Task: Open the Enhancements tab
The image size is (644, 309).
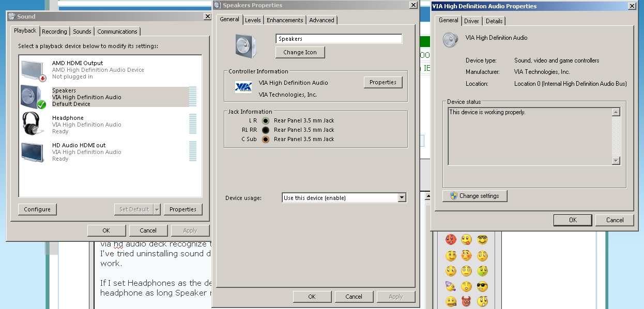Action: pyautogui.click(x=285, y=20)
